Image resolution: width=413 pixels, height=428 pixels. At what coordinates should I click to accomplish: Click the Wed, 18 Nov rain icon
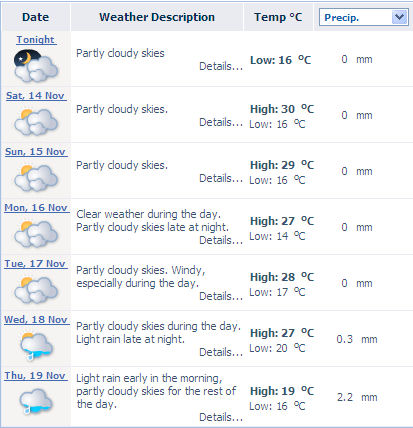(36, 346)
